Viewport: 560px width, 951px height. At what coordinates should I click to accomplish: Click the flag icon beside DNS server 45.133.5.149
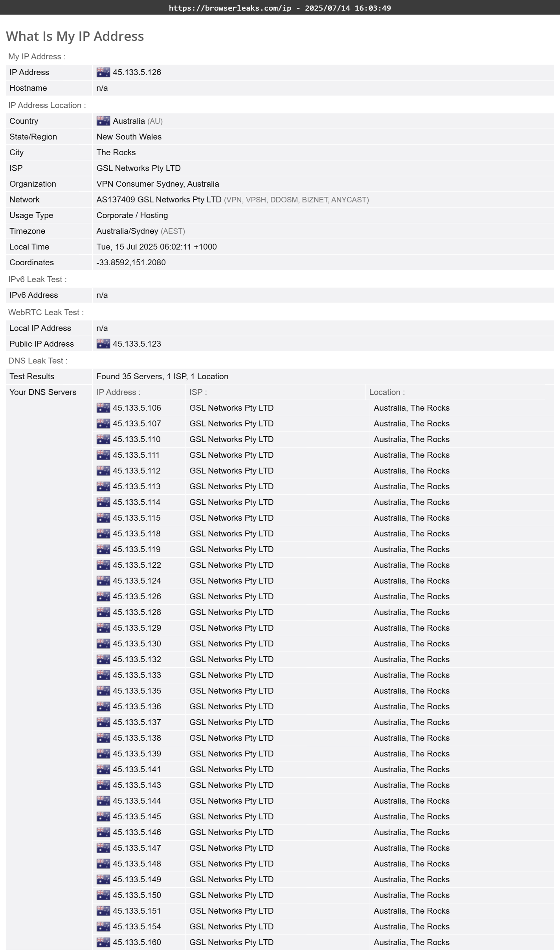pos(103,879)
